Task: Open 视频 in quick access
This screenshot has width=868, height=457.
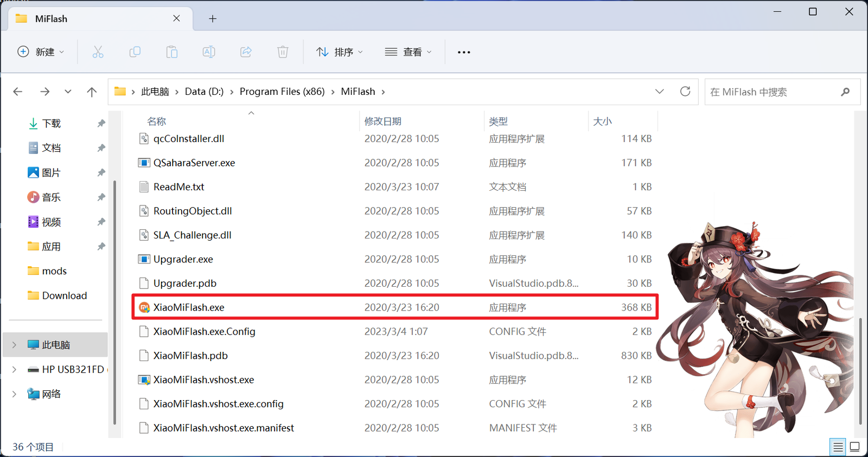Action: [52, 222]
